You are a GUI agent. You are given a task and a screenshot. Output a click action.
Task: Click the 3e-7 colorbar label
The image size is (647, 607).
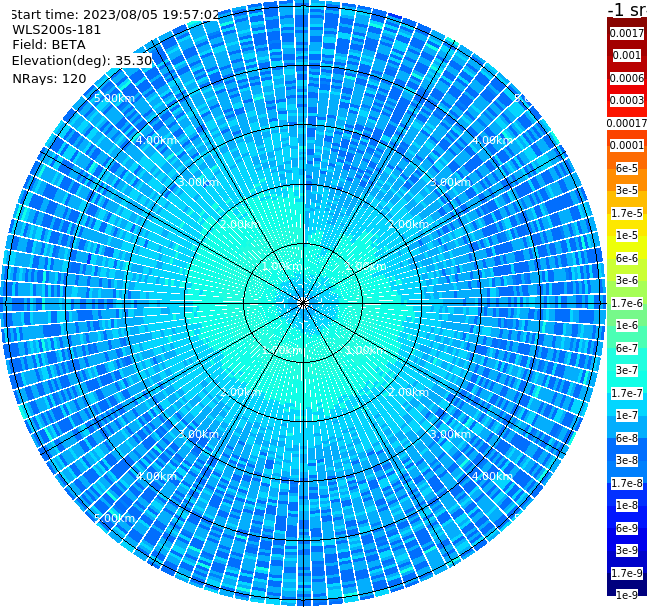point(627,370)
